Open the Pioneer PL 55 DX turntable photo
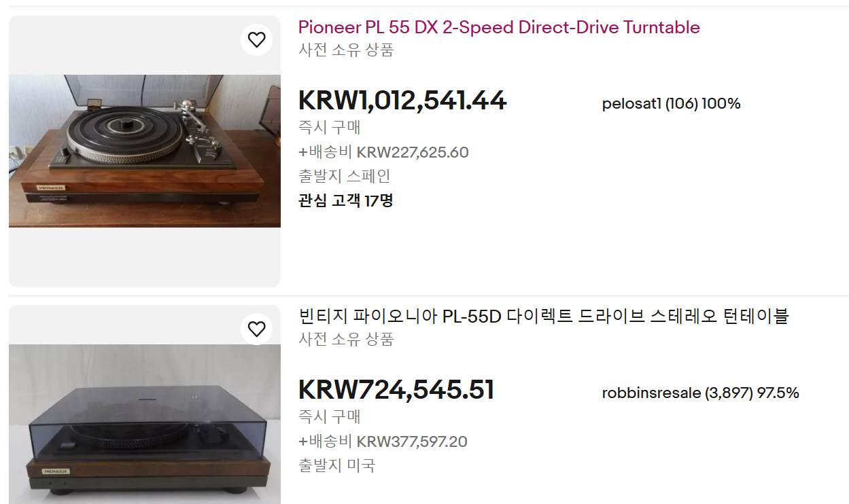Viewport: 849px width, 504px height. point(145,151)
